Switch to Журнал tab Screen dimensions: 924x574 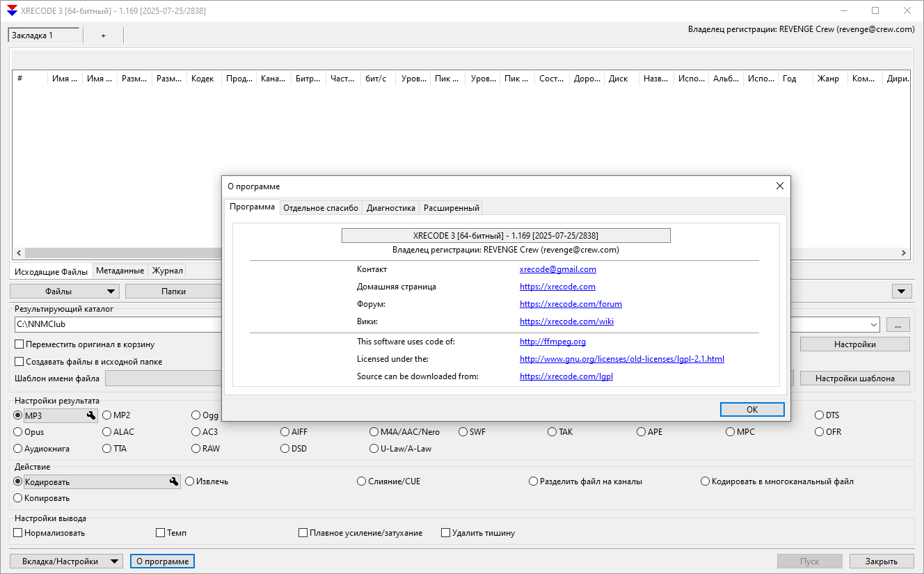click(167, 271)
